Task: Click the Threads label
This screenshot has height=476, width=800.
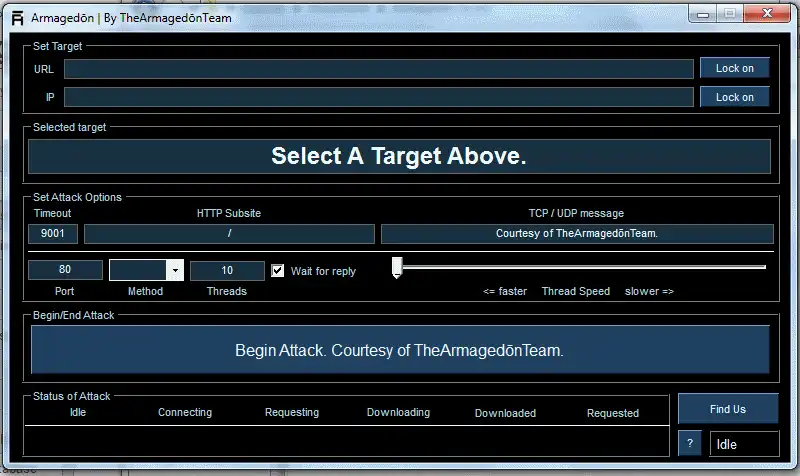Action: pyautogui.click(x=227, y=291)
